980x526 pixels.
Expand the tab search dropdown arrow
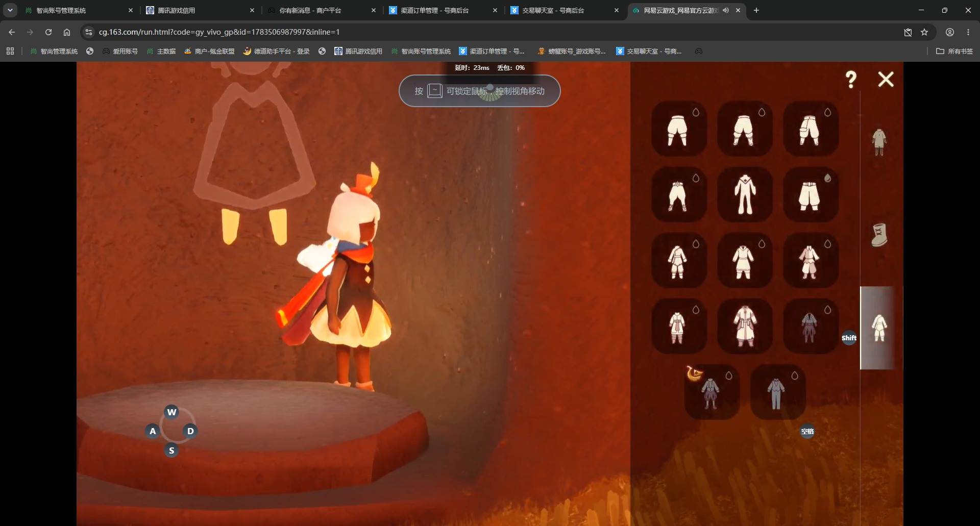(x=10, y=10)
